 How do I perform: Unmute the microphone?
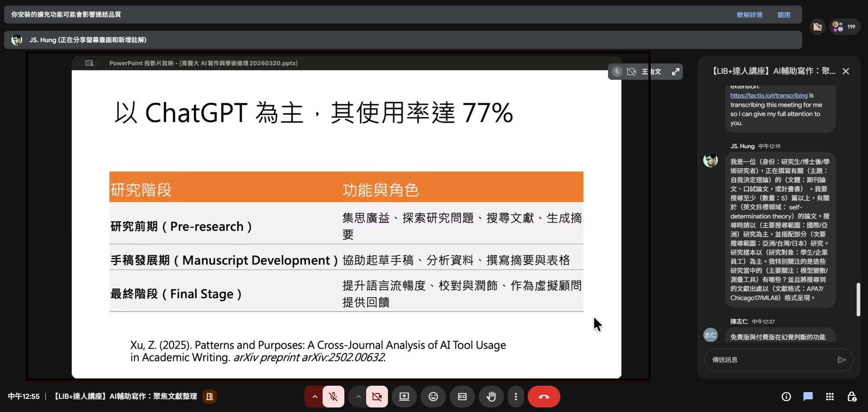[333, 397]
